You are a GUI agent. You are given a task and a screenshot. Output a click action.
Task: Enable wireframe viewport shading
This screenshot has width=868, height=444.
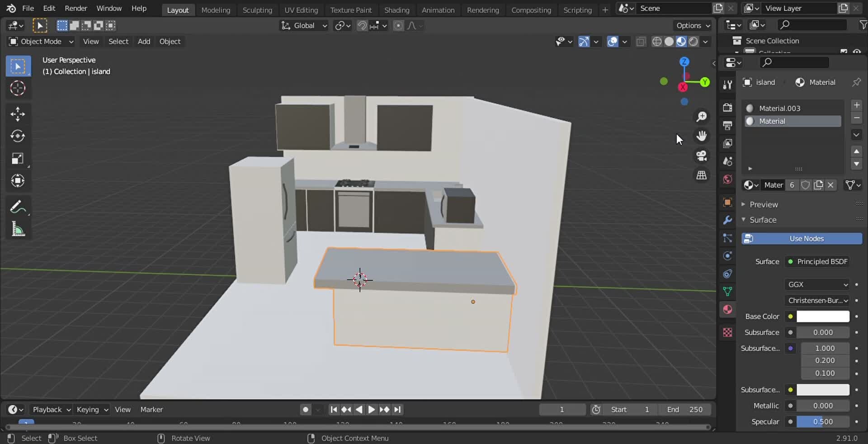click(x=657, y=41)
